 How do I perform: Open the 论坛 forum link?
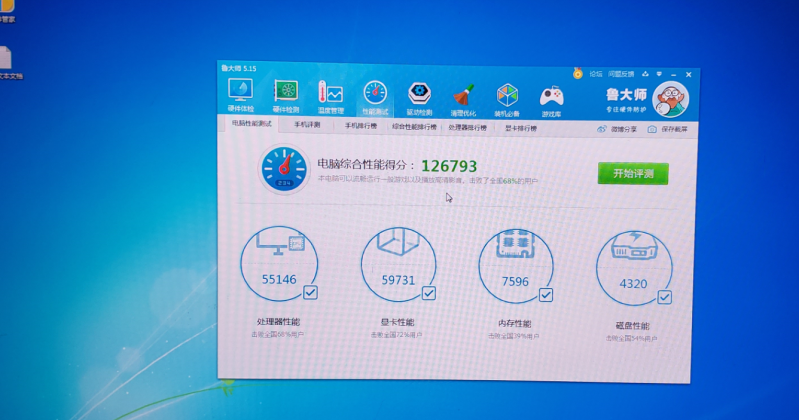click(x=596, y=74)
